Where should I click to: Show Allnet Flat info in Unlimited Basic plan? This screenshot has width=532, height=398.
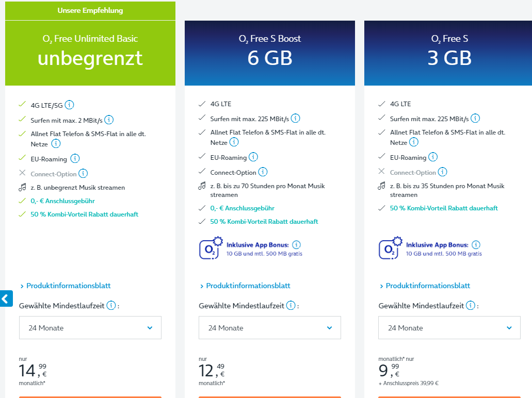56,143
